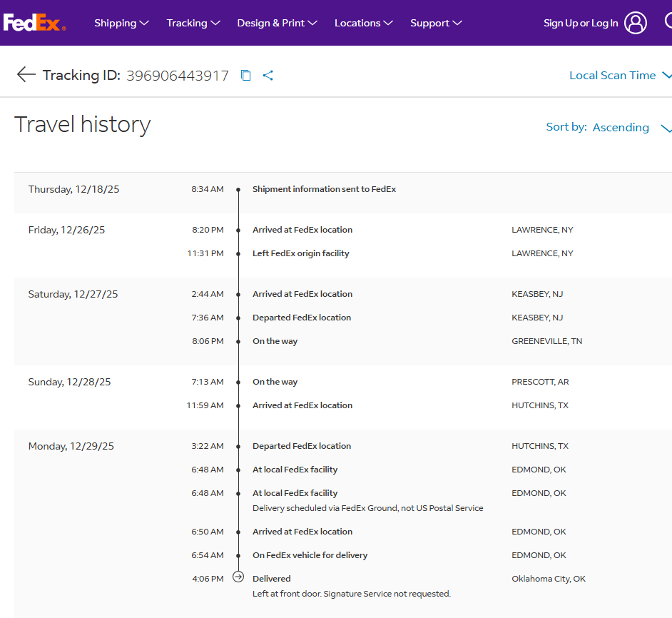Image resolution: width=672 pixels, height=618 pixels.
Task: Click the date Friday, 12/26/25
Action: pyautogui.click(x=66, y=231)
